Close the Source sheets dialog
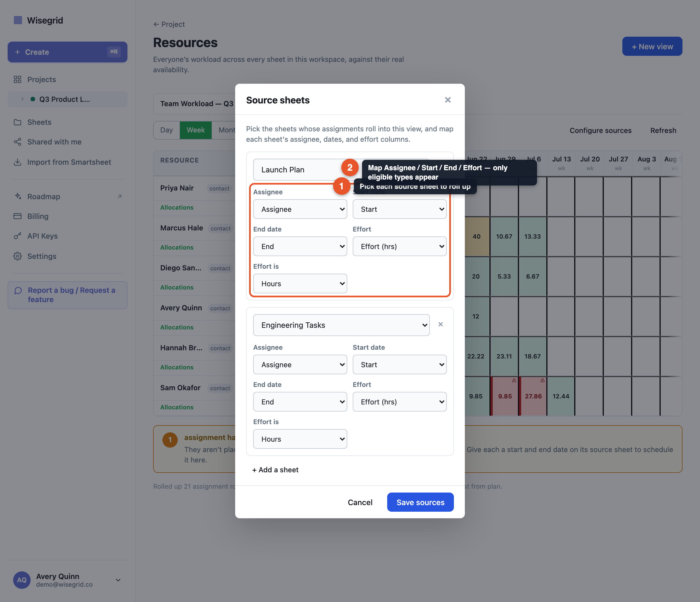The image size is (700, 602). 448,100
